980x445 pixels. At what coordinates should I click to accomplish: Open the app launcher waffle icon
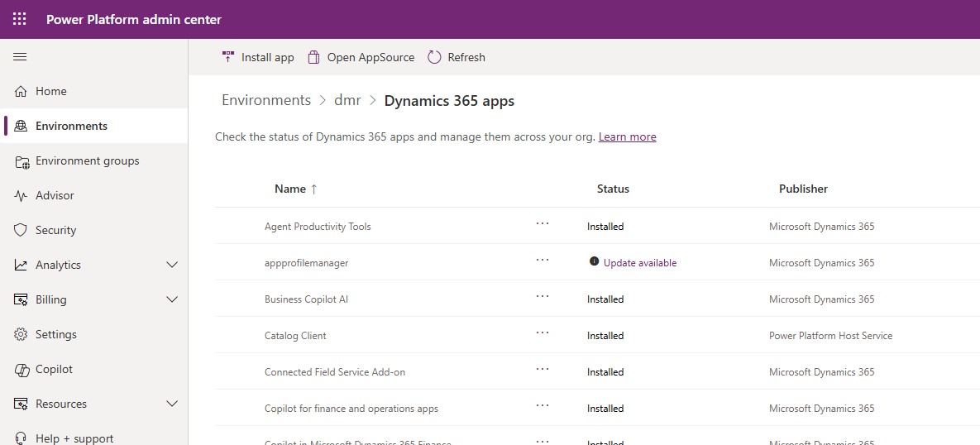coord(19,19)
